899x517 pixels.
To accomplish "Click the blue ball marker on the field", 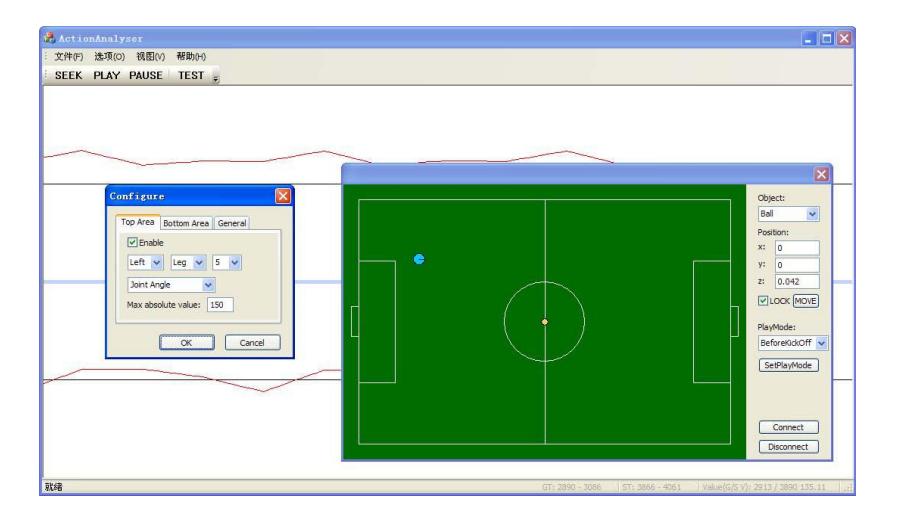I will [419, 259].
